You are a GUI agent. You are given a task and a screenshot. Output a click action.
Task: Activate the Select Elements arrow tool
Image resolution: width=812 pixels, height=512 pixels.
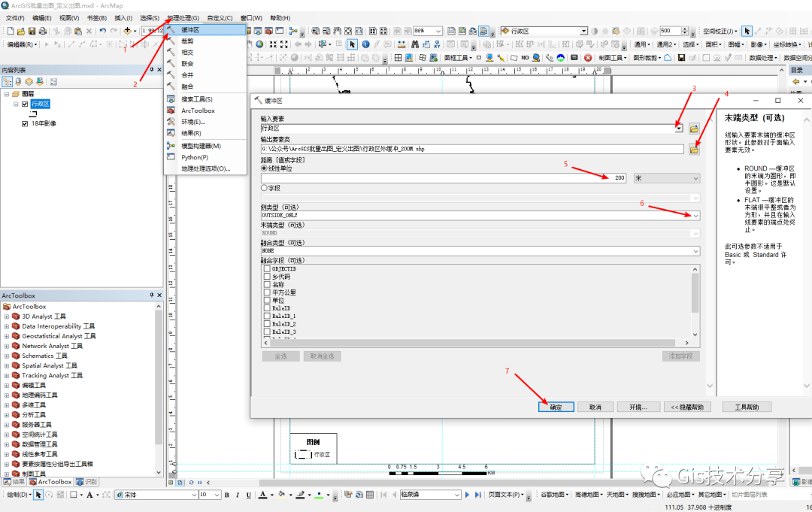[352, 44]
